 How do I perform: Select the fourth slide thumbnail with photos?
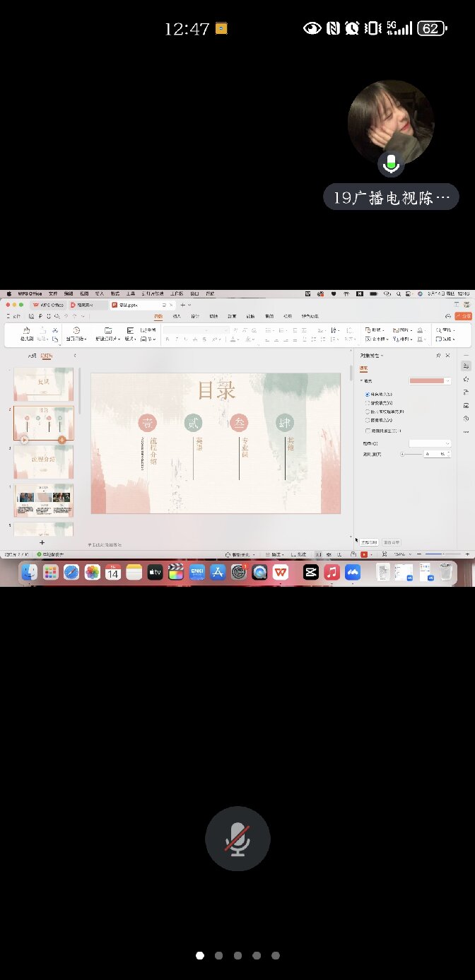45,501
